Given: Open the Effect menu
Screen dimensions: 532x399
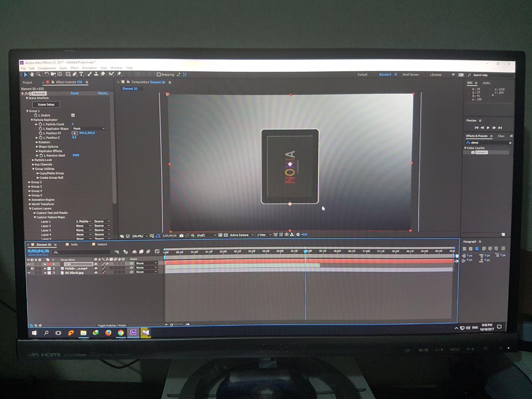Looking at the screenshot, I should point(74,68).
